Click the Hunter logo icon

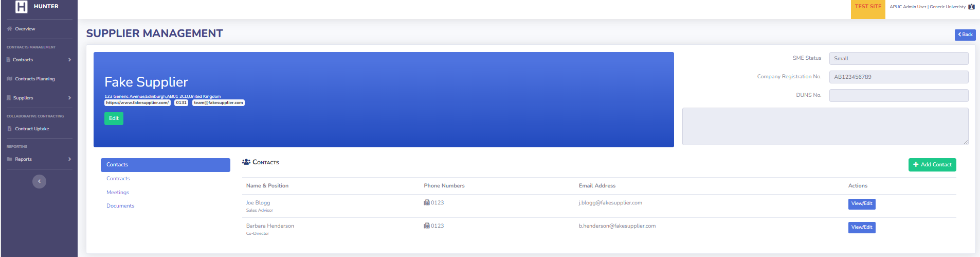pos(21,7)
